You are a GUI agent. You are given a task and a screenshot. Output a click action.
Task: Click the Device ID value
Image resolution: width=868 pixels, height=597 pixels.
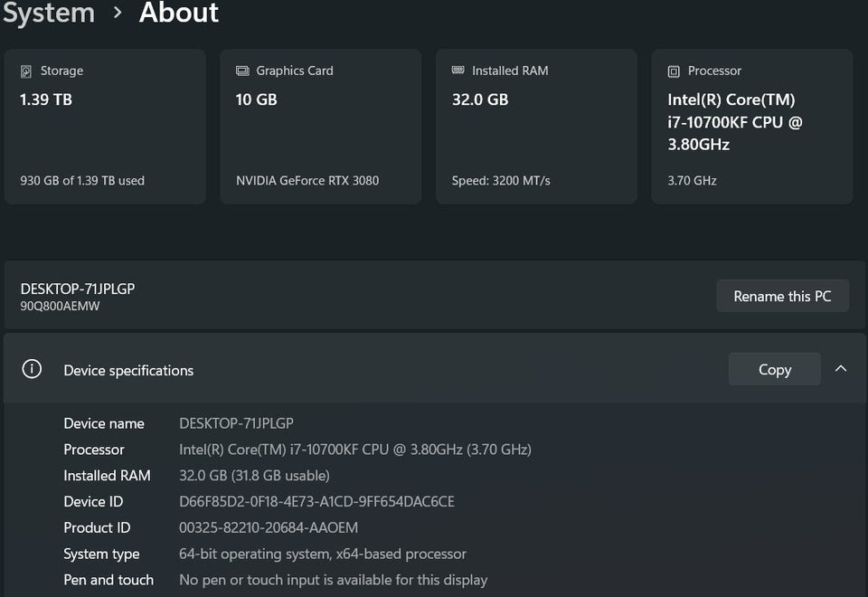click(316, 501)
